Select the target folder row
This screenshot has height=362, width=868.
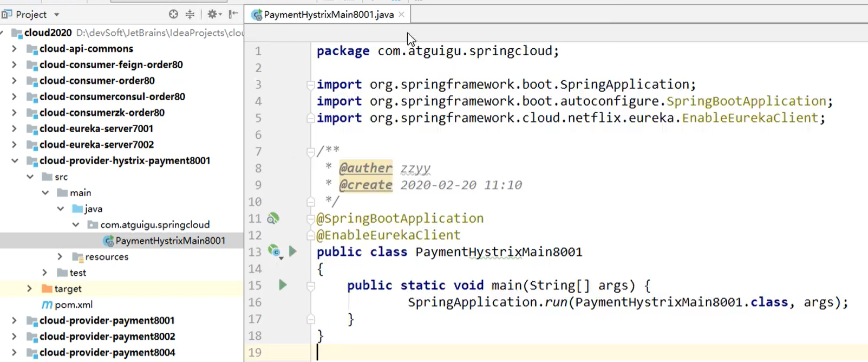click(122, 289)
